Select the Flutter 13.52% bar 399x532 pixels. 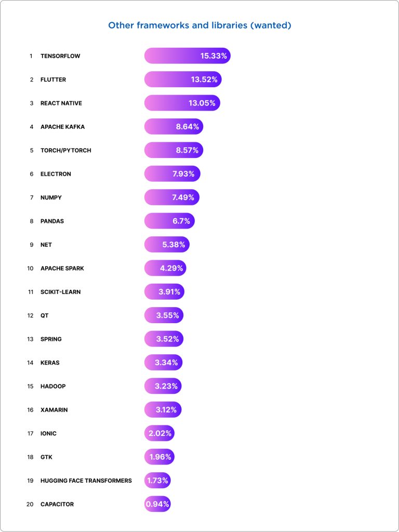(x=183, y=79)
